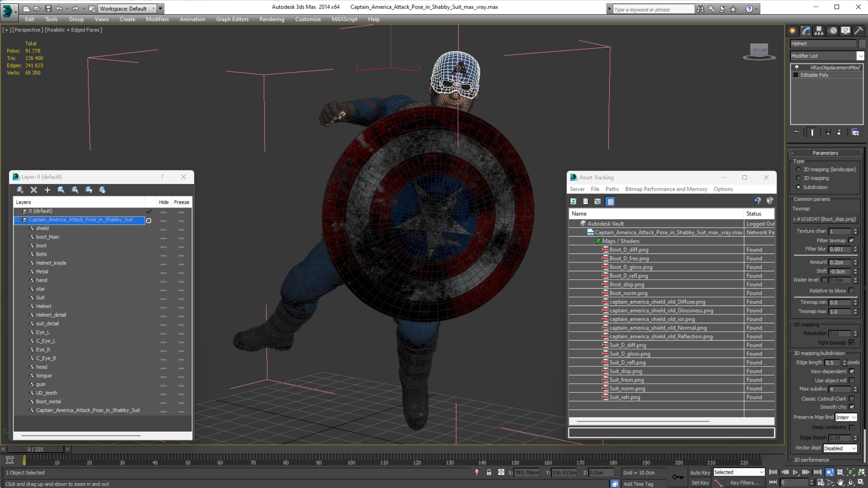Select the 2D mapping (landscape) radio button
The height and width of the screenshot is (488, 868).
(x=798, y=169)
